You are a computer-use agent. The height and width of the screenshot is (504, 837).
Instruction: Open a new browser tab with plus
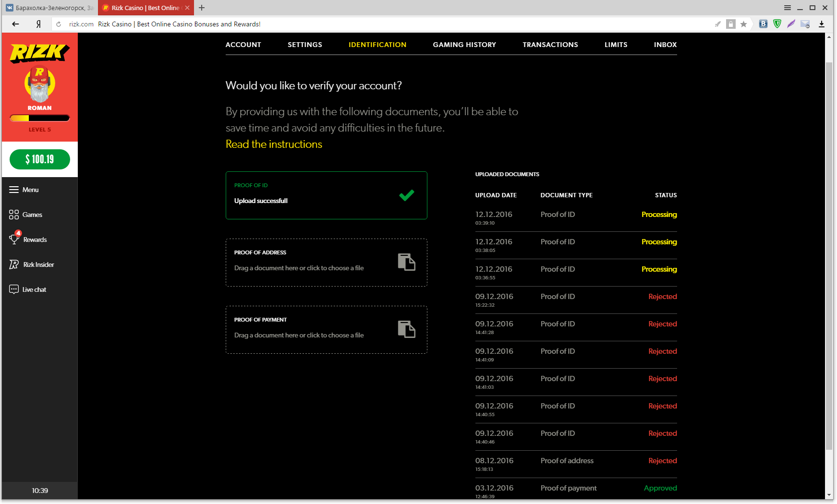tap(202, 8)
